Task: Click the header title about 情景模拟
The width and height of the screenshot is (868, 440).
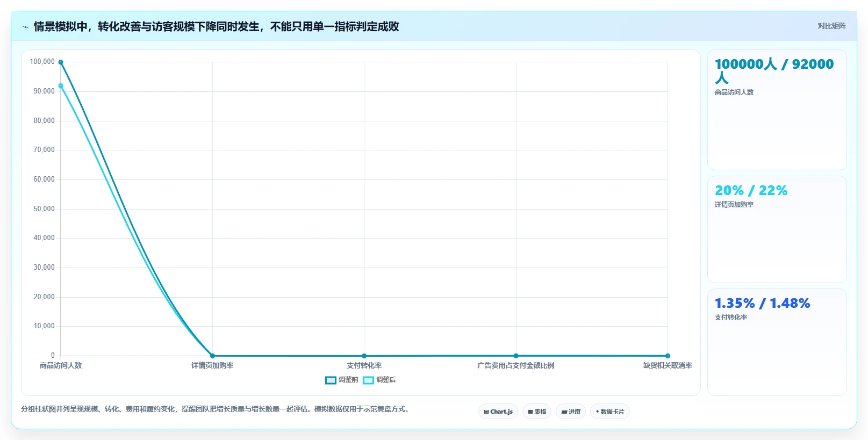Action: [x=216, y=27]
